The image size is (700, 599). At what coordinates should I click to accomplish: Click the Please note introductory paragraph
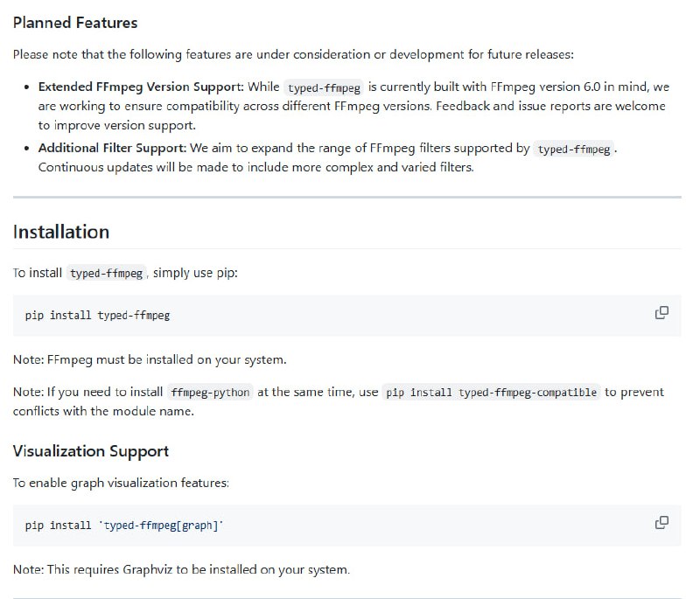tap(292, 54)
